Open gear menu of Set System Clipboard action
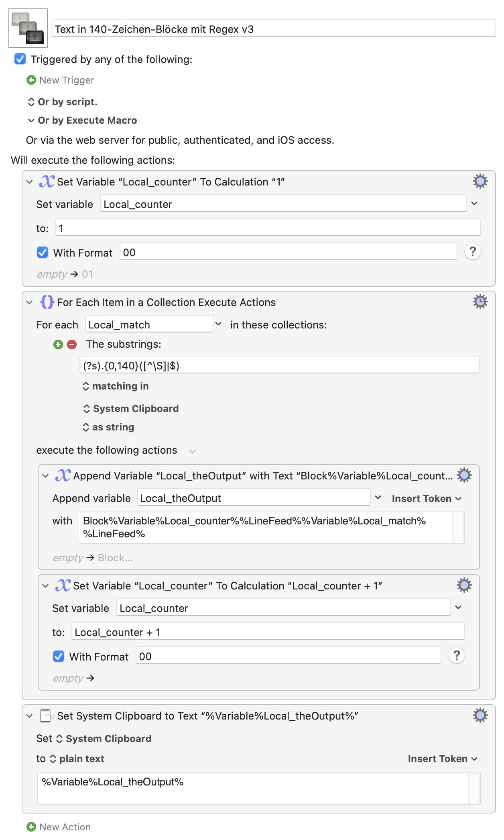This screenshot has height=840, width=504. coord(480,716)
